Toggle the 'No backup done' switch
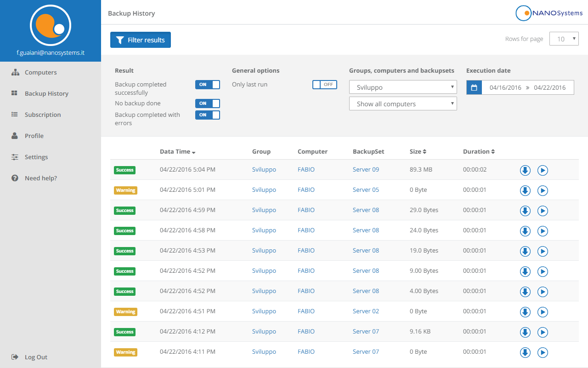The width and height of the screenshot is (588, 368). point(207,103)
